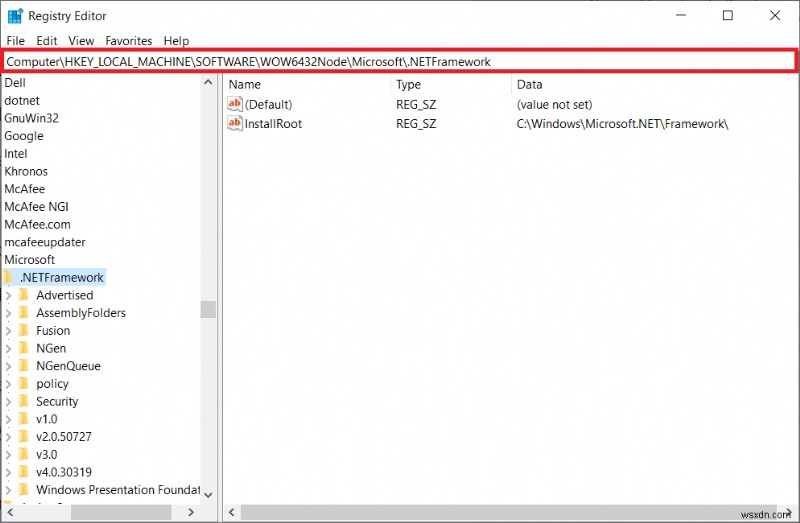Viewport: 800px width, 523px height.
Task: Expand the v1.0 key
Action: pos(8,419)
